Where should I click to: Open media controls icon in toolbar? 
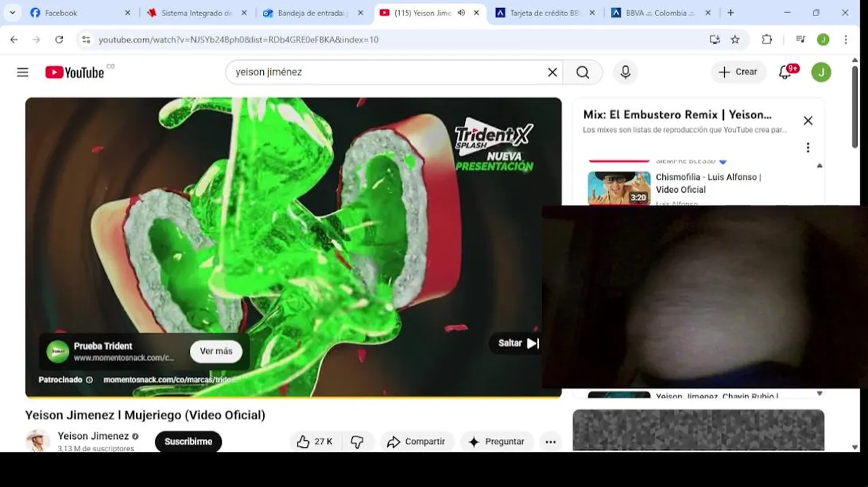[800, 40]
